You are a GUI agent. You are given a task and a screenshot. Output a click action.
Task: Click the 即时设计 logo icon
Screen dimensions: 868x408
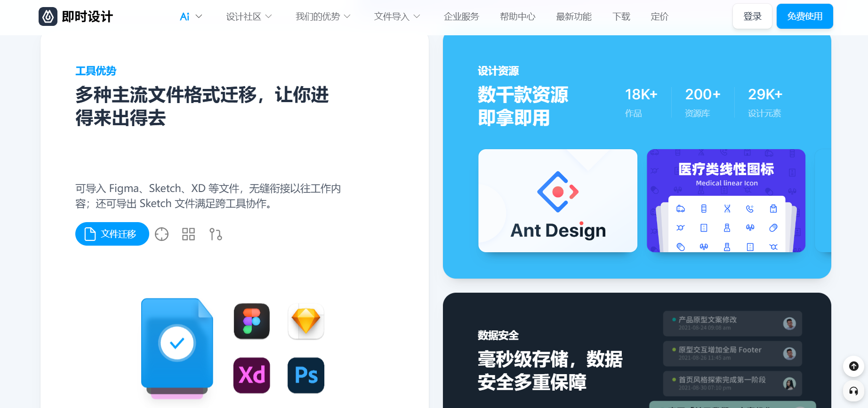tap(48, 16)
